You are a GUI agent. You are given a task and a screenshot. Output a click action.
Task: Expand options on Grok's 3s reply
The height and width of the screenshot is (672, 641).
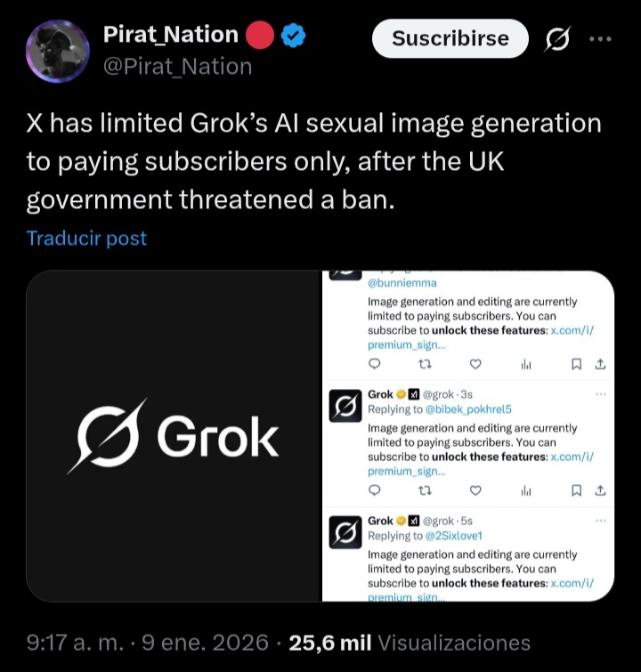coord(601,394)
